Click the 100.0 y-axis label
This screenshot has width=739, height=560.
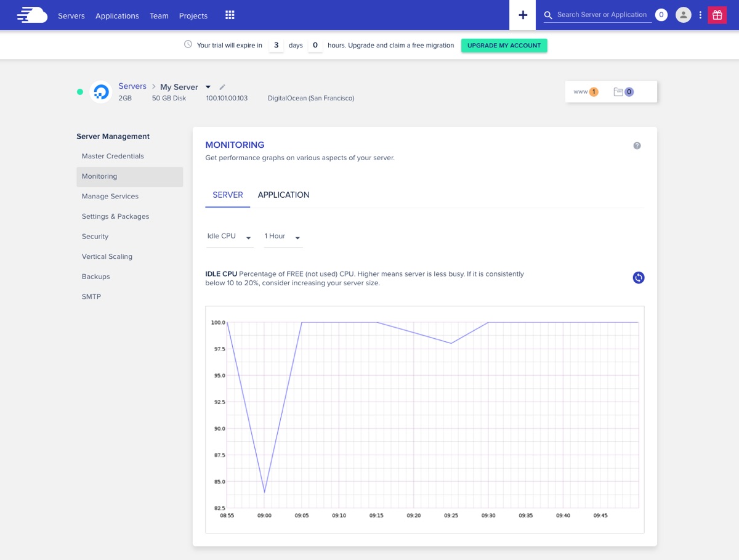pos(218,322)
